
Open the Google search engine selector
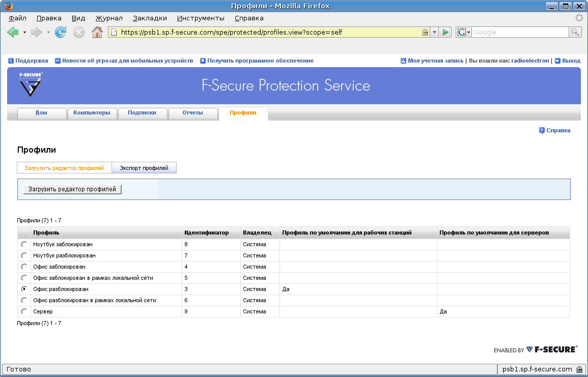point(463,32)
